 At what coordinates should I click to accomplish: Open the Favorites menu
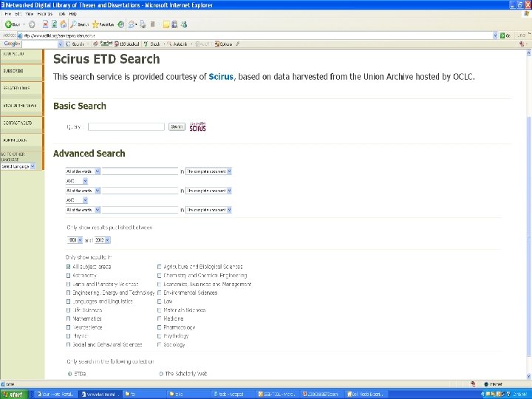[45, 14]
